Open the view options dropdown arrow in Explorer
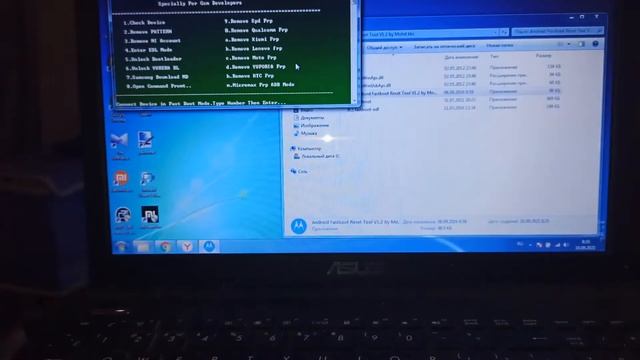The image size is (640, 360). coord(569,44)
